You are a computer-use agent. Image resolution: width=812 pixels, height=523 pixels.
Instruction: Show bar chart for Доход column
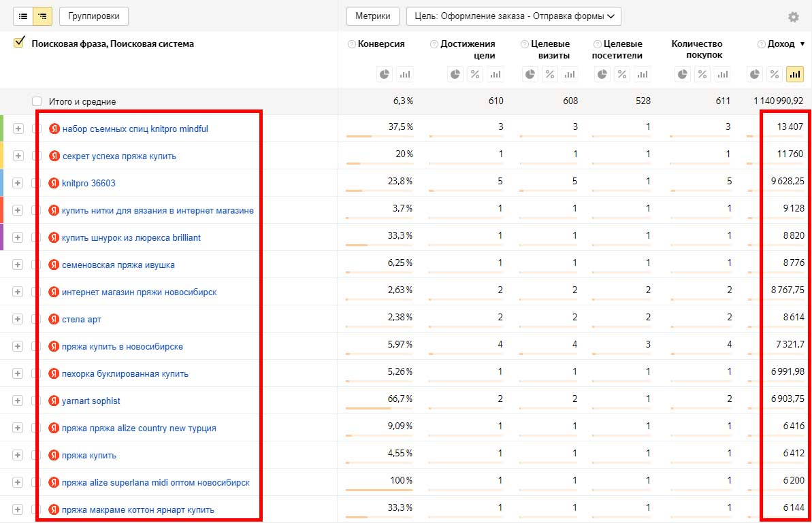(794, 74)
